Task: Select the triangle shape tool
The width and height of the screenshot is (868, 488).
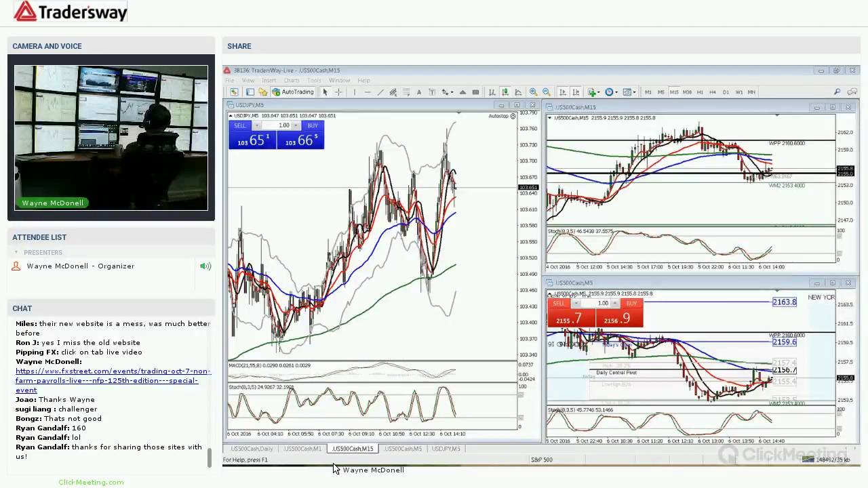Action: click(462, 91)
